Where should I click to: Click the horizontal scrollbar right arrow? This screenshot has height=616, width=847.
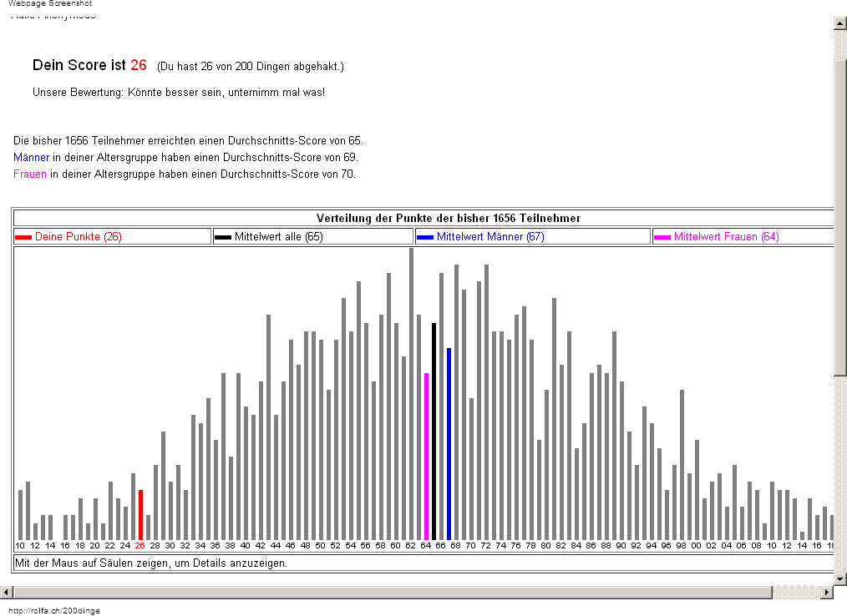(x=826, y=593)
